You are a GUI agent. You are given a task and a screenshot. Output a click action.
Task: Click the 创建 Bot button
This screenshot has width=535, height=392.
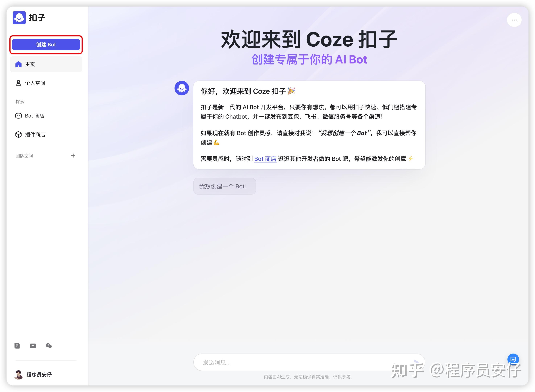(46, 45)
